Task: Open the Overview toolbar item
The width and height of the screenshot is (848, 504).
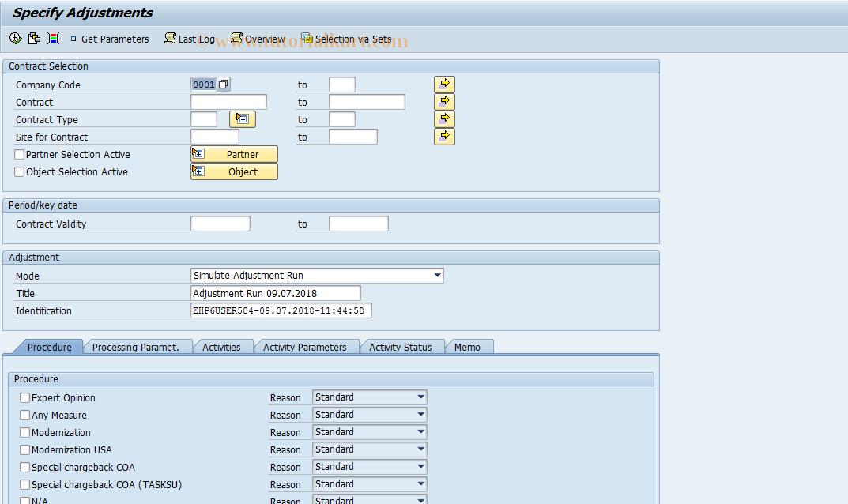Action: point(258,39)
